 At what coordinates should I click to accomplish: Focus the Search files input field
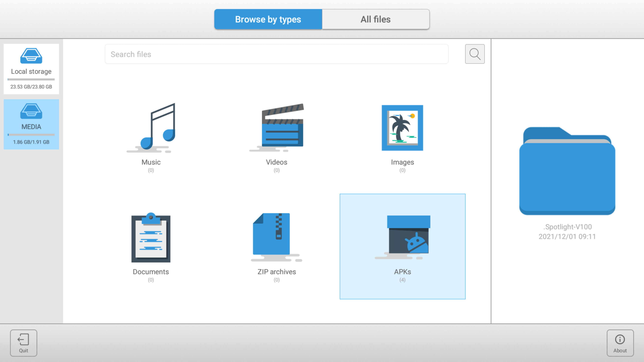coord(277,54)
